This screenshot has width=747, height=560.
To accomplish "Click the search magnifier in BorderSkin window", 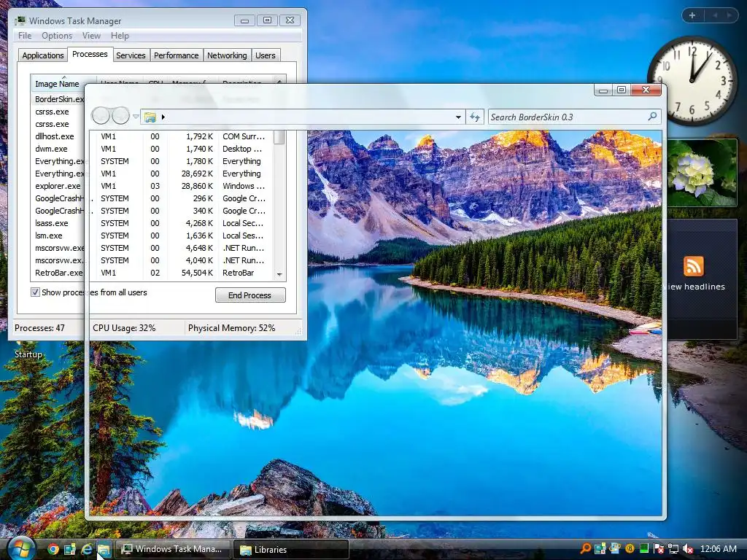I will click(652, 116).
